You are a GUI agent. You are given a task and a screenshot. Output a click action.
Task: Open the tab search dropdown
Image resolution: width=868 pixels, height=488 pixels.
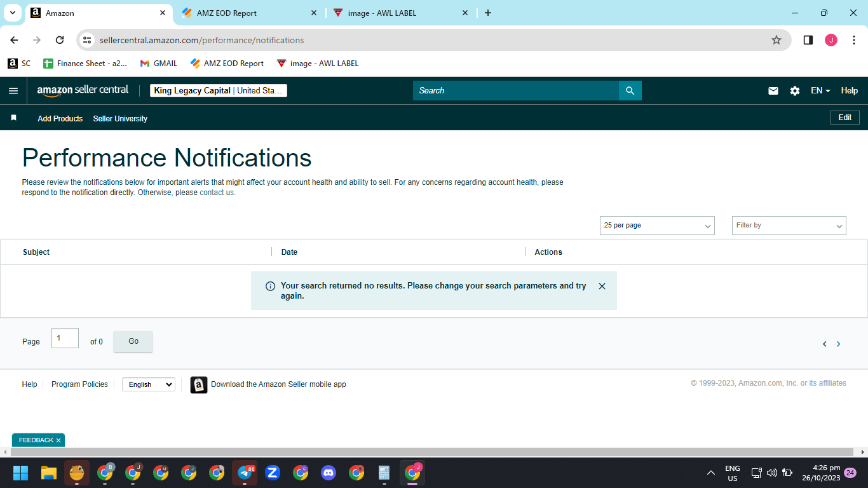pyautogui.click(x=12, y=13)
